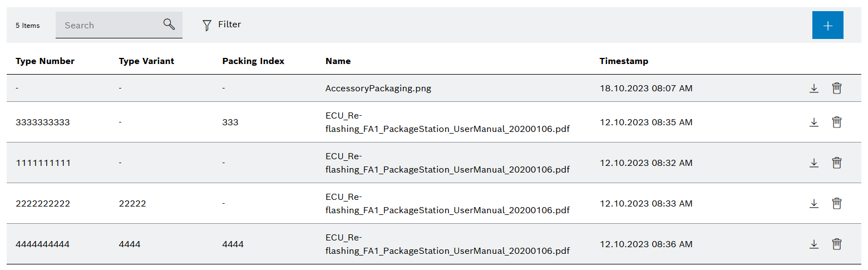Open the Filter options

(221, 24)
